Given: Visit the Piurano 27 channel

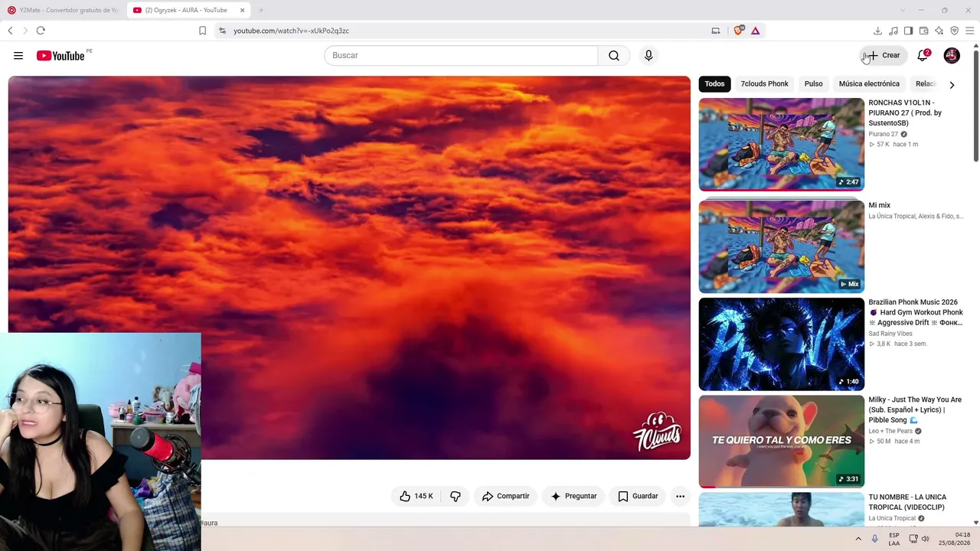Looking at the screenshot, I should (883, 134).
